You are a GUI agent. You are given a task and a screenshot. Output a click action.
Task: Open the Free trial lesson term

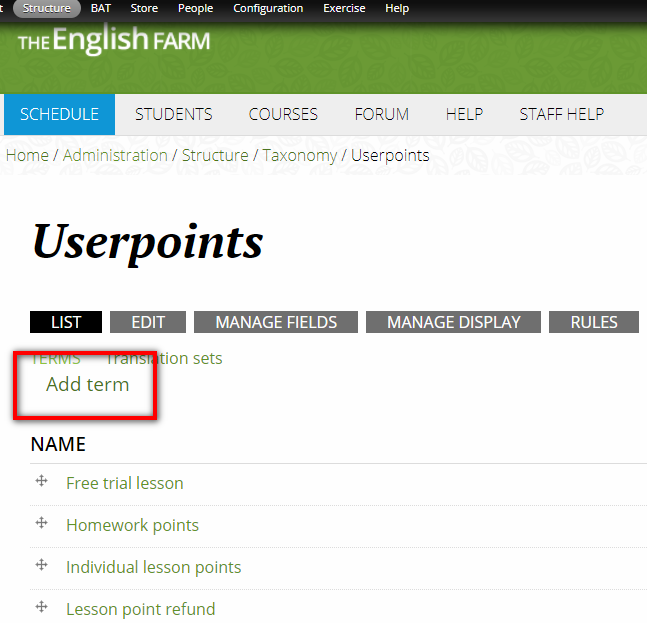[125, 483]
